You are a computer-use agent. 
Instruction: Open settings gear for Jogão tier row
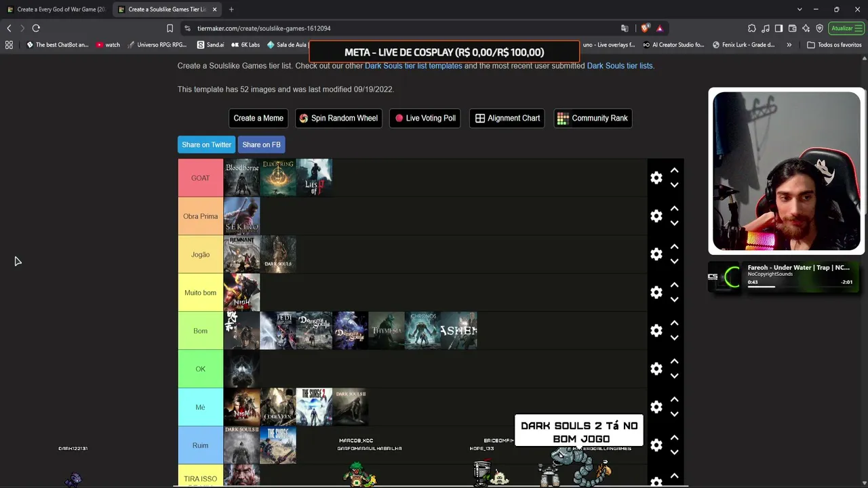pyautogui.click(x=656, y=254)
